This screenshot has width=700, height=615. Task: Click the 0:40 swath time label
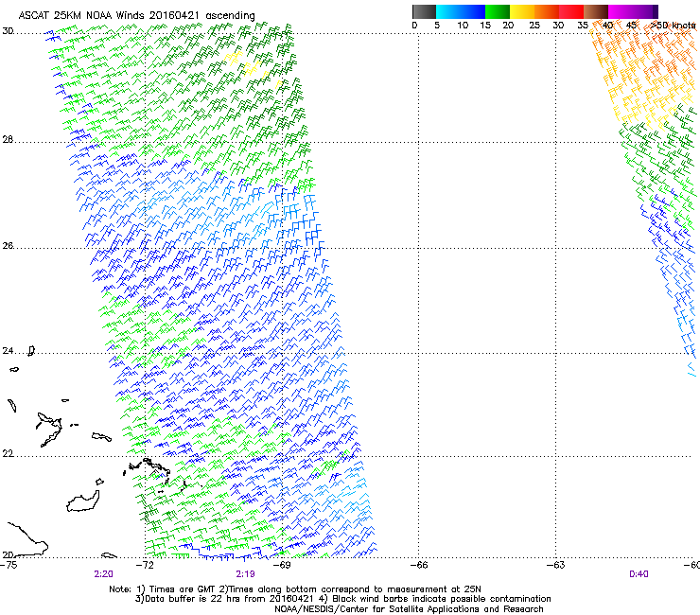tap(639, 574)
